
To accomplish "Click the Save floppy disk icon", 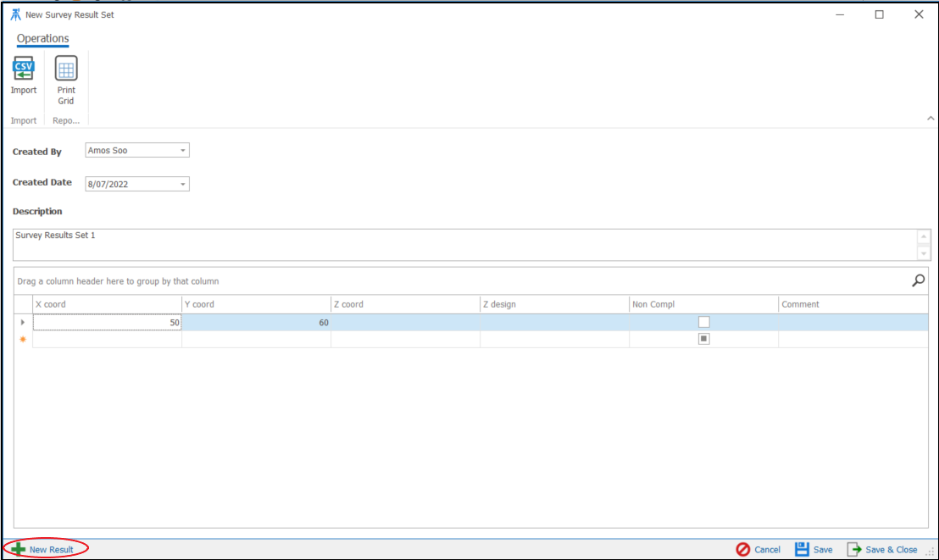I will click(802, 549).
